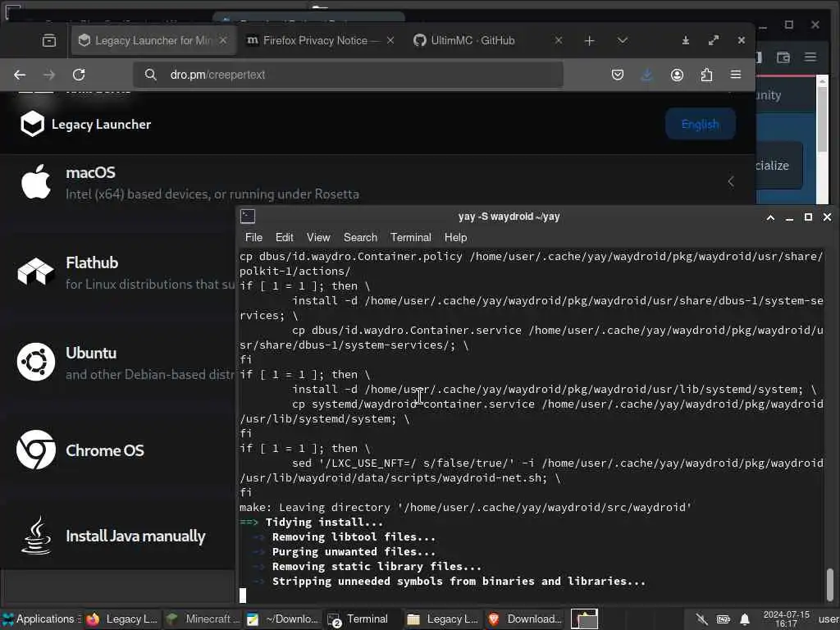
Task: Open terminal View menu
Action: [x=318, y=237]
